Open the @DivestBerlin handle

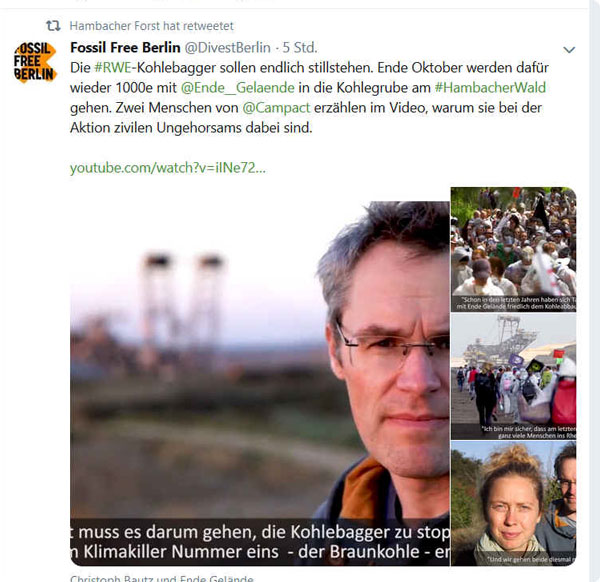228,48
